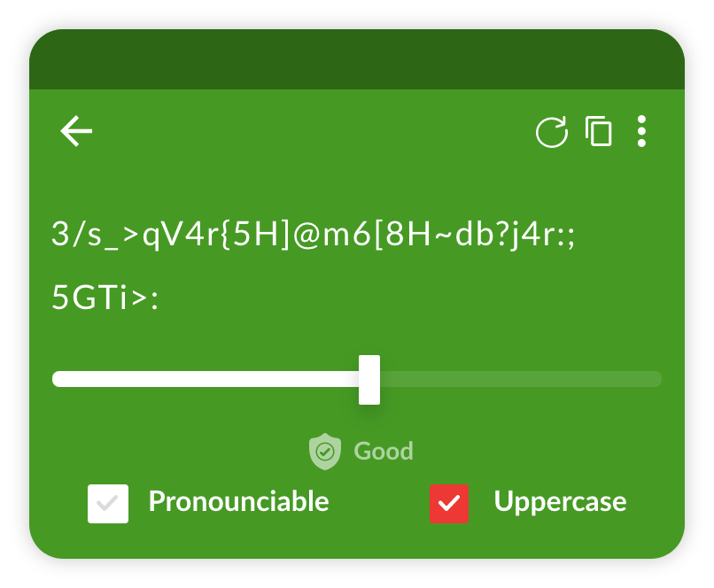Click the far-left end of the length slider
Image resolution: width=714 pixels, height=588 pixels.
57,379
